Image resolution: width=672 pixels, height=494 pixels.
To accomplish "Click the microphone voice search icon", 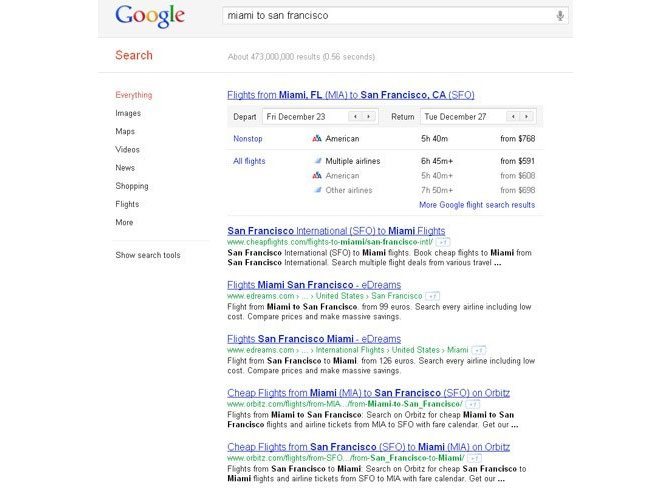I will tap(560, 16).
